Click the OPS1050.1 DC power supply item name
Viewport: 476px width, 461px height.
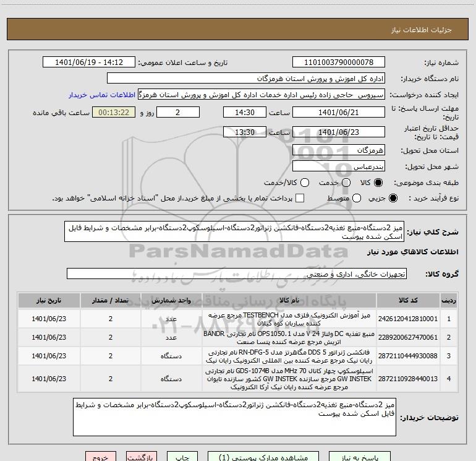(x=289, y=338)
